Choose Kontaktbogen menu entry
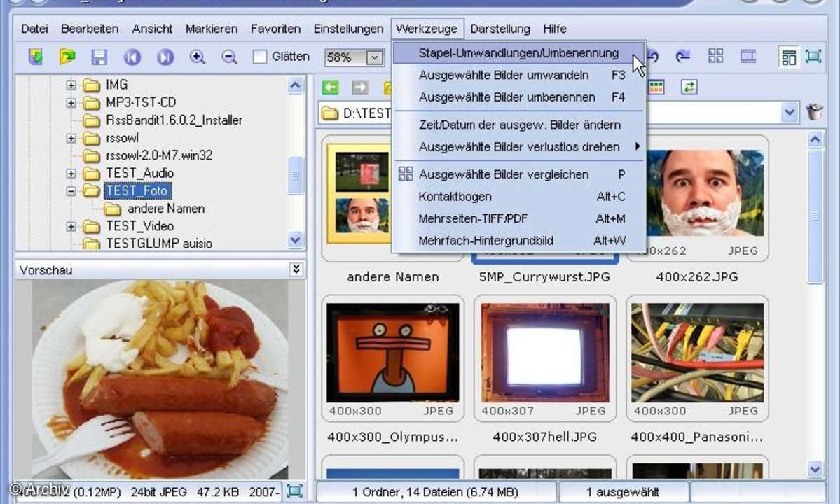The image size is (840, 504). coord(518,197)
